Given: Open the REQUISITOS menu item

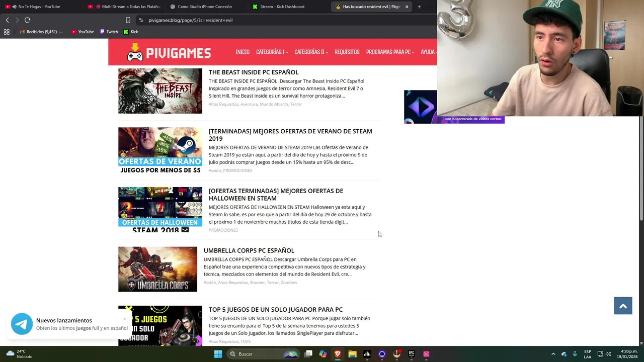Looking at the screenshot, I should 347,52.
